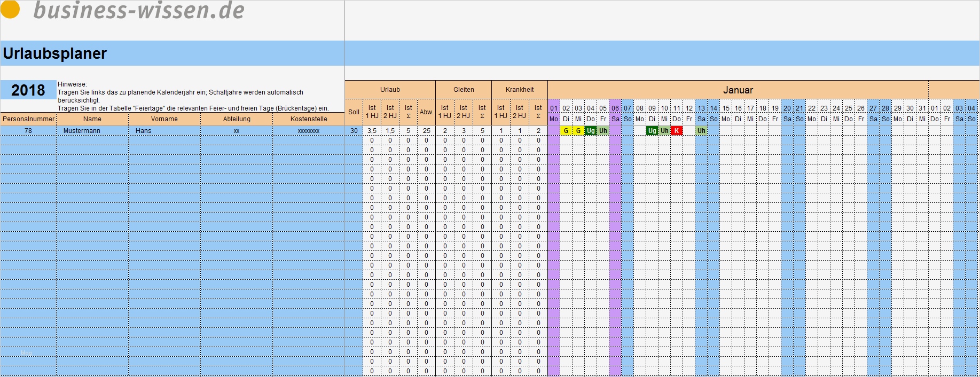Image resolution: width=980 pixels, height=377 pixels.
Task: Select Ist 2 HJ header under Gleiten
Action: point(464,112)
